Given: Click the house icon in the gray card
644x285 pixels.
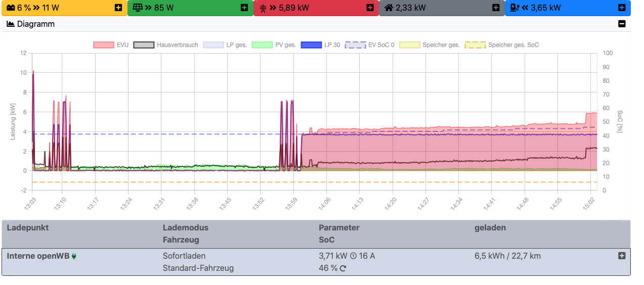Looking at the screenshot, I should 389,8.
